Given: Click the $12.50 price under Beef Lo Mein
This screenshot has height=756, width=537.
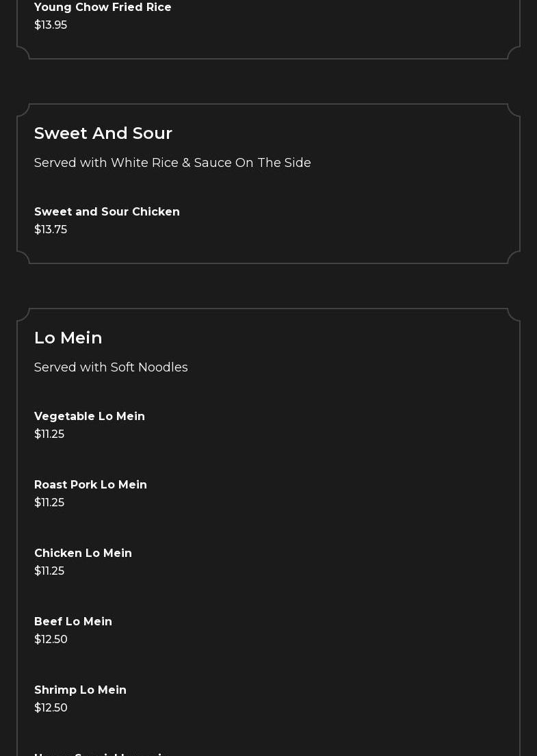Looking at the screenshot, I should [51, 640].
